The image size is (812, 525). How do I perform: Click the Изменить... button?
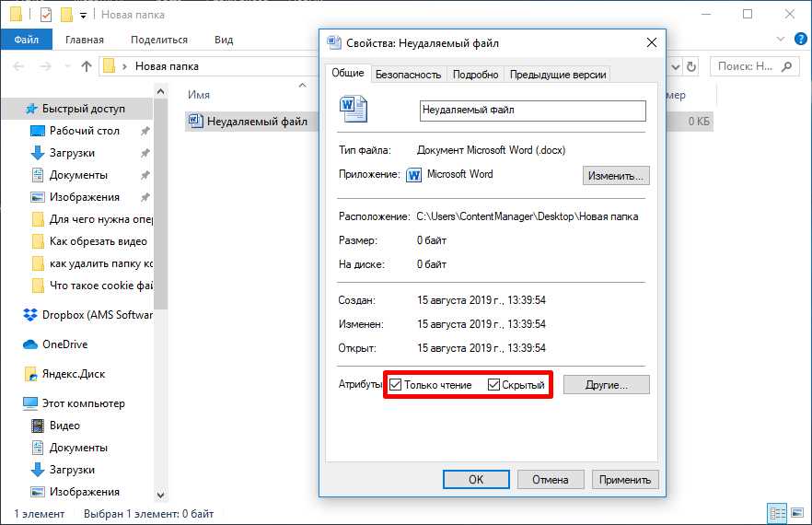pyautogui.click(x=616, y=176)
